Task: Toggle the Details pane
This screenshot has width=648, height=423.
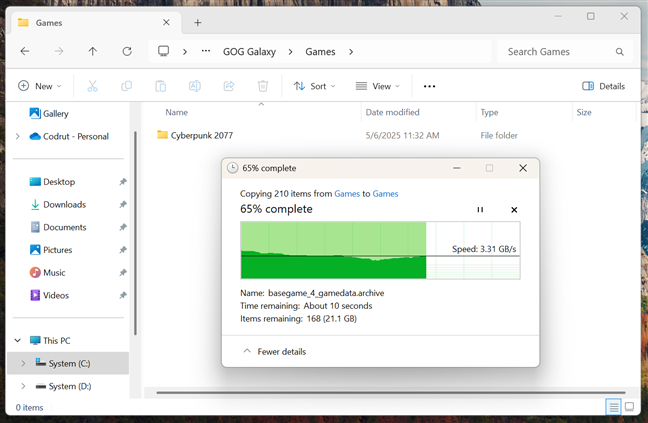Action: [x=603, y=86]
